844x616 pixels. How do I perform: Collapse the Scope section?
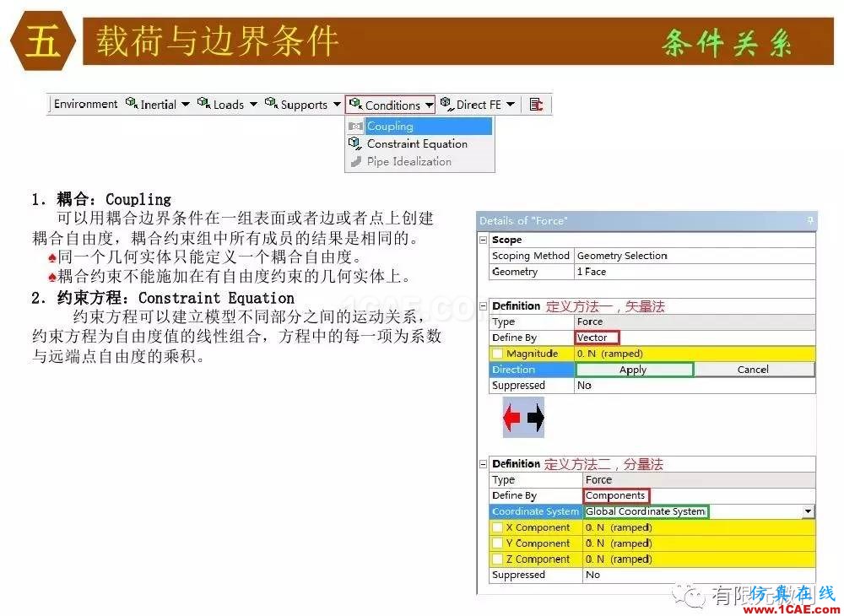coord(484,240)
